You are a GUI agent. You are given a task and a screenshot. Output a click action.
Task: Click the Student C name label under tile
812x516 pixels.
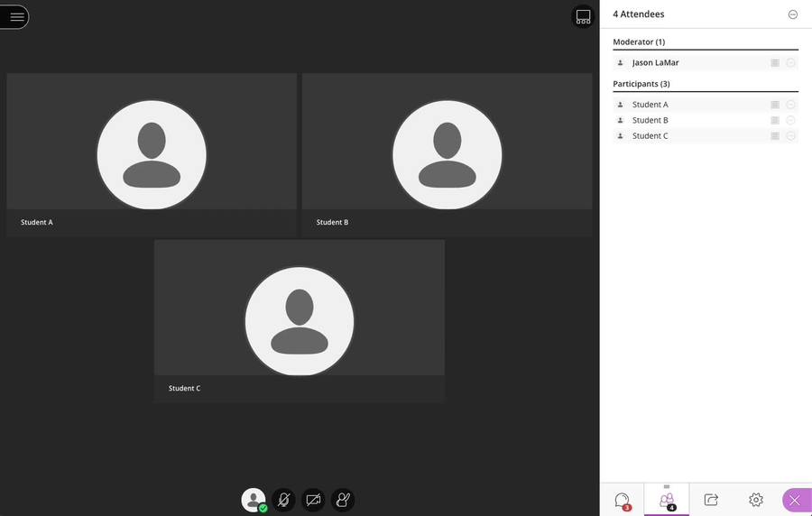tap(184, 388)
